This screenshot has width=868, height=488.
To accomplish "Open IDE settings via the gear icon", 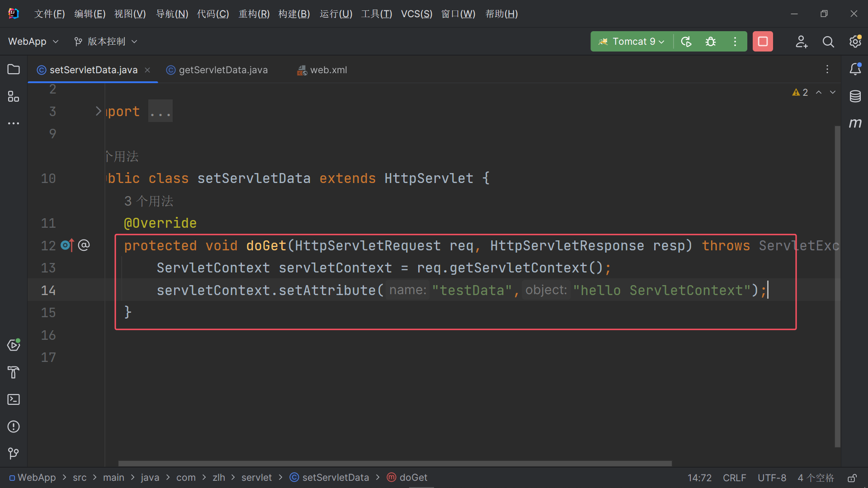I will point(856,41).
